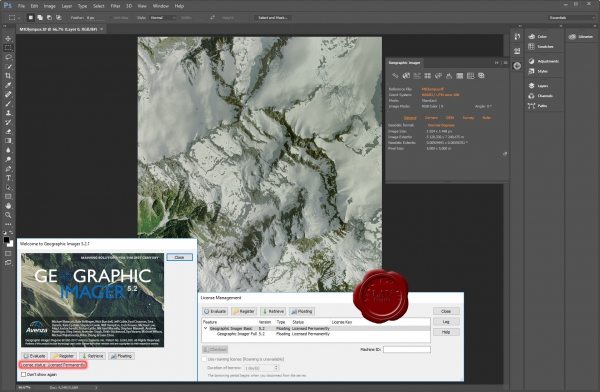Select the History Brush tool

pyautogui.click(x=8, y=122)
